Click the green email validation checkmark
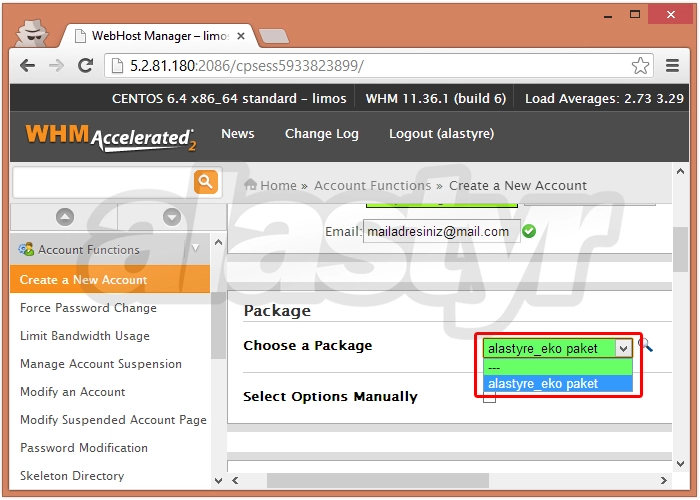The height and width of the screenshot is (500, 700). tap(529, 231)
